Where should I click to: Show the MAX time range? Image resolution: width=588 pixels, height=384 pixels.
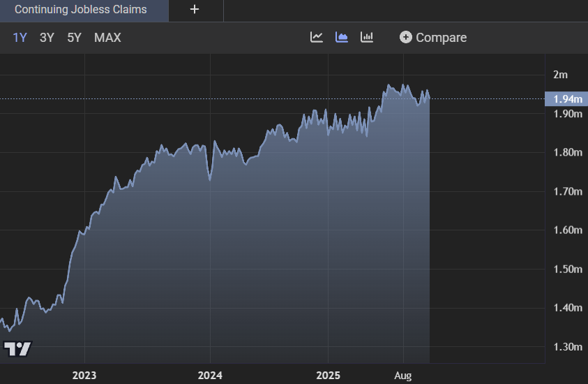[x=107, y=38]
